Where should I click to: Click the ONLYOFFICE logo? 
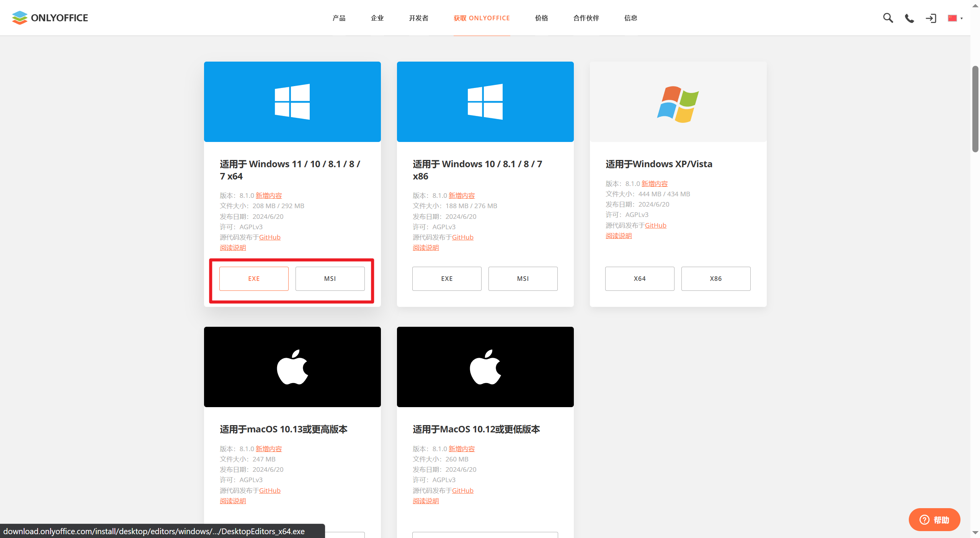50,18
